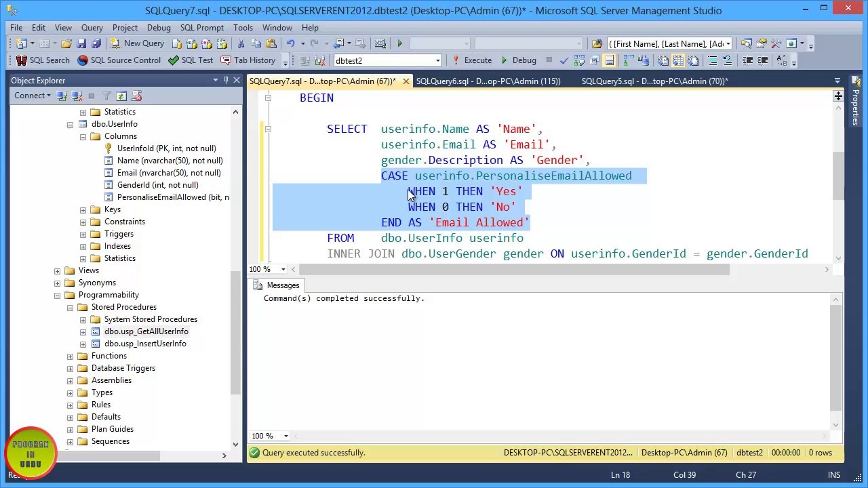Select dbo.usp_GetAllUserInfo stored procedure
This screenshot has width=868, height=488.
146,331
